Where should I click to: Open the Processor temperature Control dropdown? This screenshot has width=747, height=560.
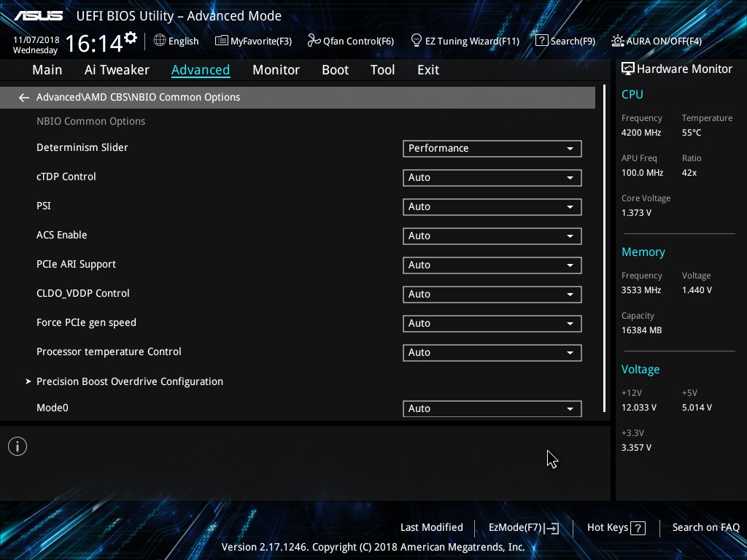click(492, 352)
